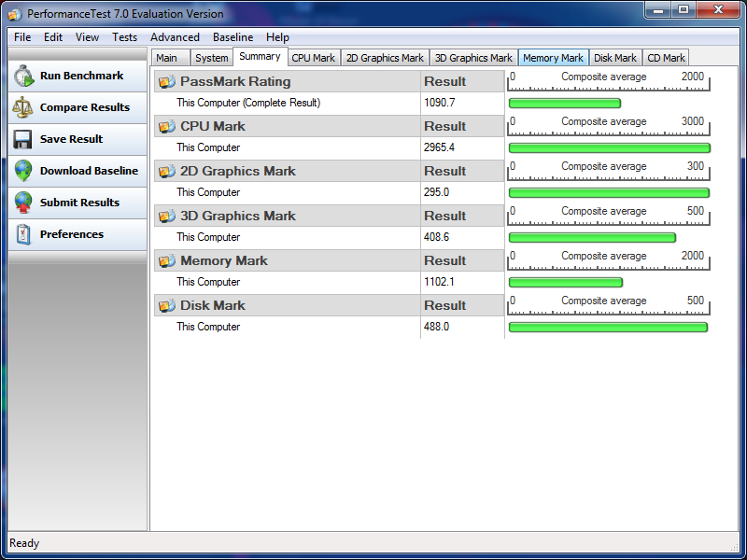Click the result value 488.0
The width and height of the screenshot is (747, 560).
[x=436, y=327]
